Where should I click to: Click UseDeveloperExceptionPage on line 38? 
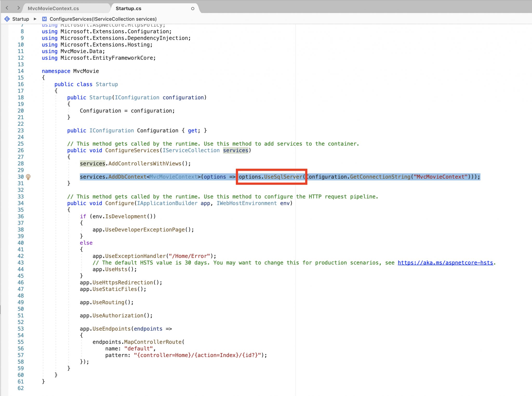point(145,230)
